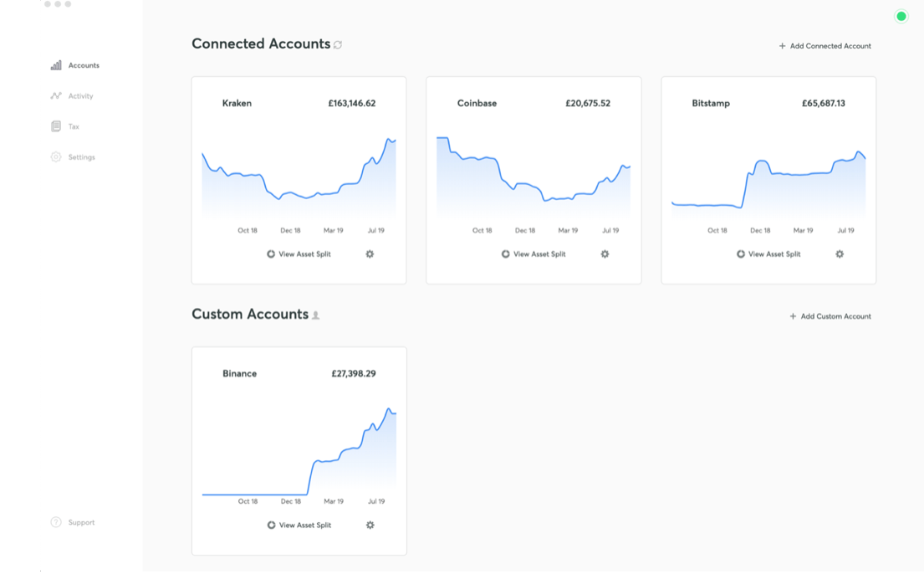This screenshot has height=574, width=924.
Task: Click the Bitstamp balance chart
Action: [x=768, y=183]
